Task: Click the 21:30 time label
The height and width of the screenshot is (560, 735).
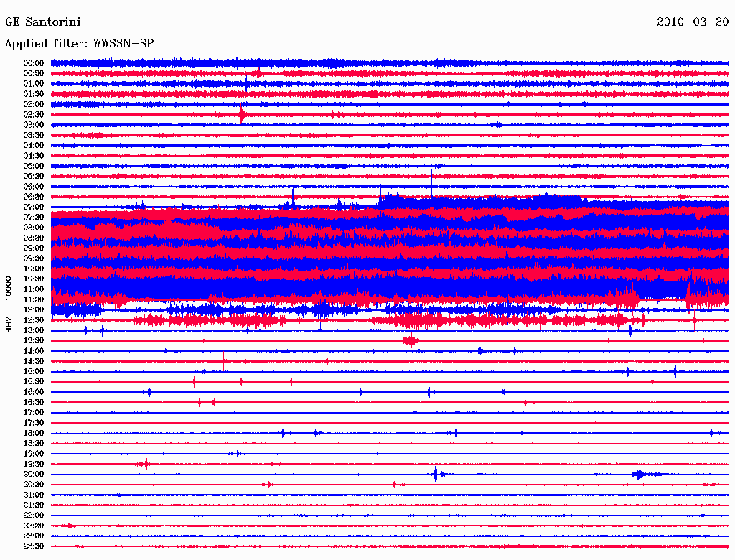Action: point(34,505)
